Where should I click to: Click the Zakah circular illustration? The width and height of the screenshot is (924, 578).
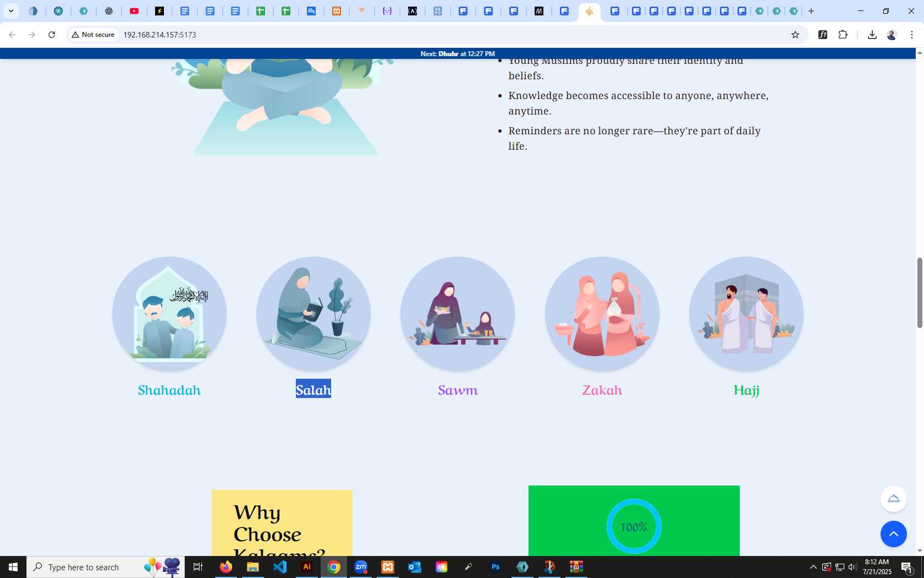point(602,314)
